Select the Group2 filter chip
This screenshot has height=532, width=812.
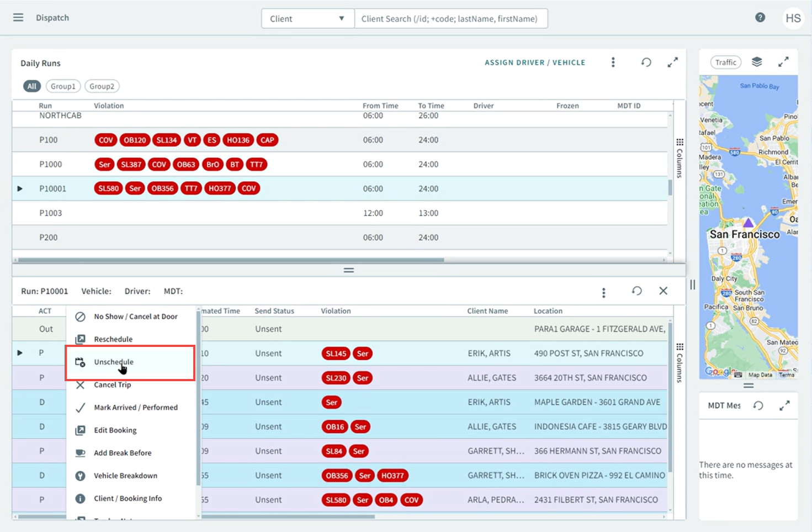coord(102,86)
